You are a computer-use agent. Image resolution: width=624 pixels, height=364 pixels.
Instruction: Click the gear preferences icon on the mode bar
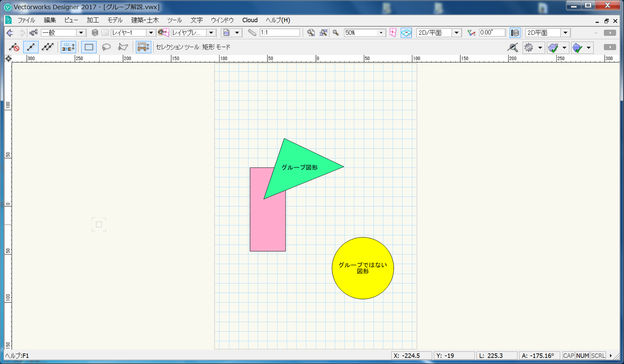[529, 47]
